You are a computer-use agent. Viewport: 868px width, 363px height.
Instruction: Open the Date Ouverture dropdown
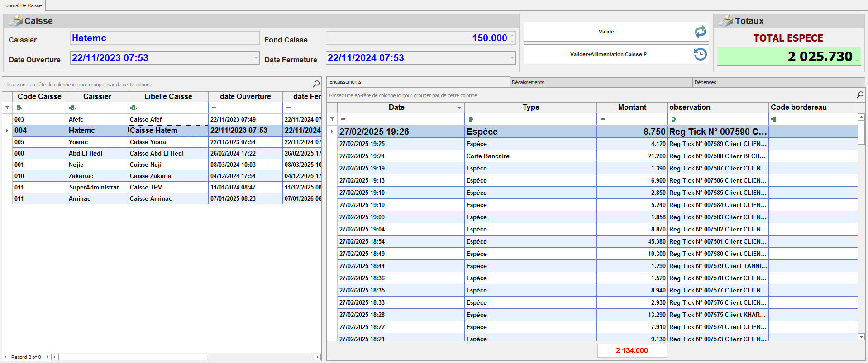[256, 58]
